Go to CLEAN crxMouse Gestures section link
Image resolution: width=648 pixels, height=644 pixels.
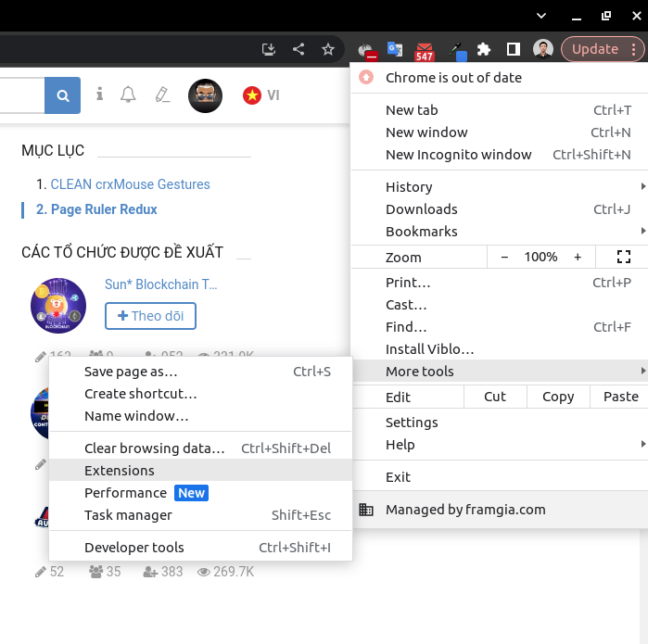pyautogui.click(x=130, y=184)
